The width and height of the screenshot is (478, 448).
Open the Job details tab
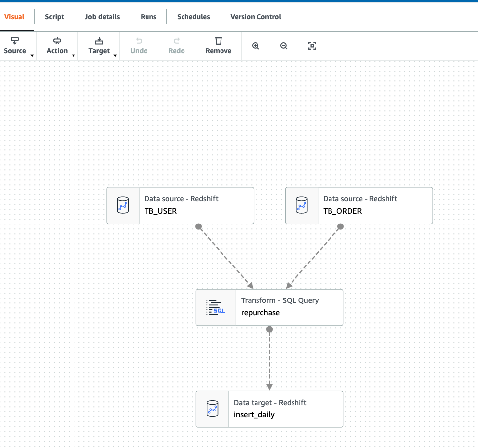(x=102, y=16)
